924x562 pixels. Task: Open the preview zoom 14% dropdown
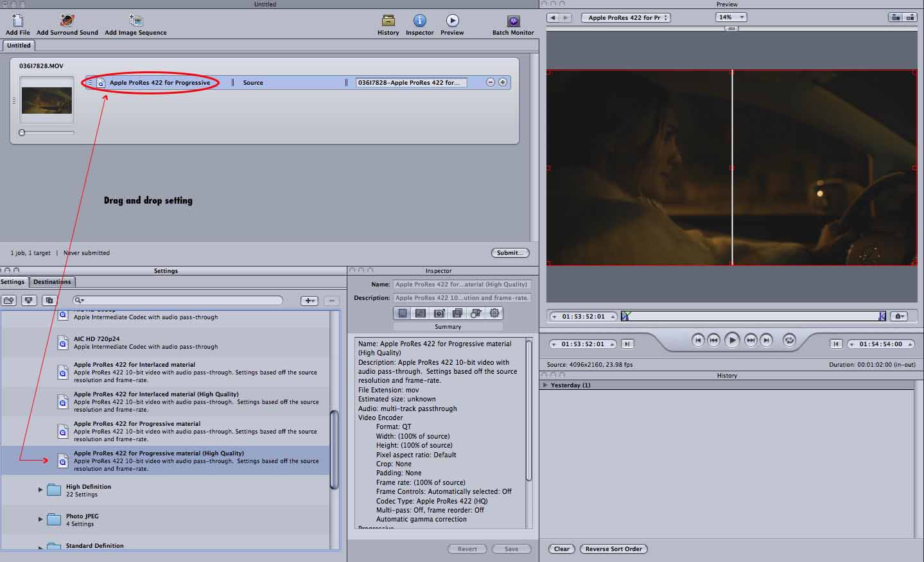click(731, 17)
